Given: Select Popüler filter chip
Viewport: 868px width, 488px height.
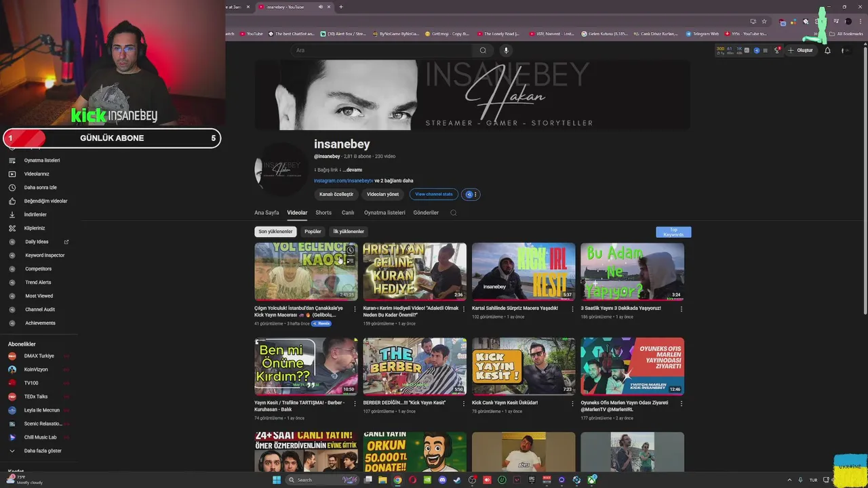Looking at the screenshot, I should (x=313, y=232).
